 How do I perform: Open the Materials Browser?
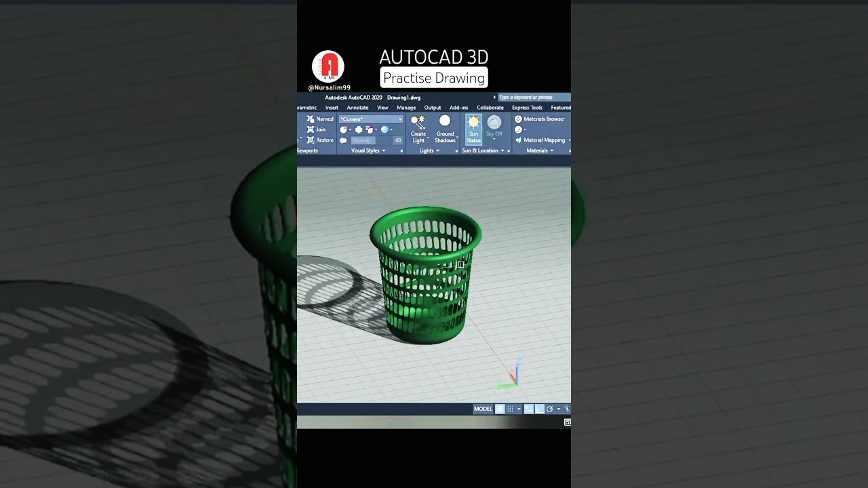tap(539, 119)
